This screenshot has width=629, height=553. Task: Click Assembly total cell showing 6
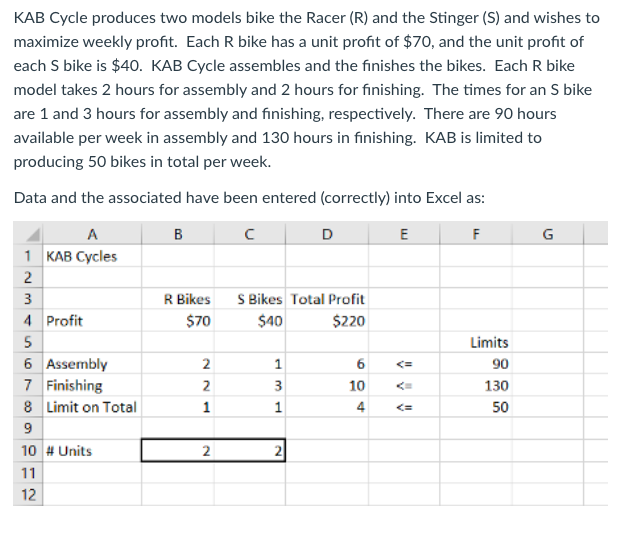(327, 364)
